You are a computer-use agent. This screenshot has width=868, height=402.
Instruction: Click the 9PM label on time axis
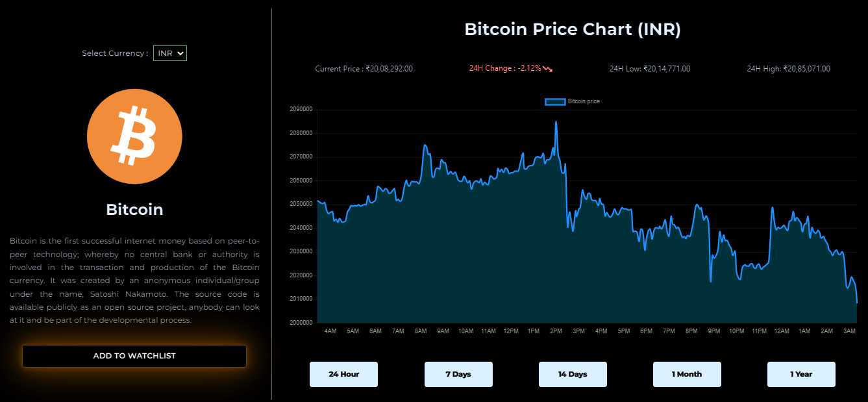[714, 331]
